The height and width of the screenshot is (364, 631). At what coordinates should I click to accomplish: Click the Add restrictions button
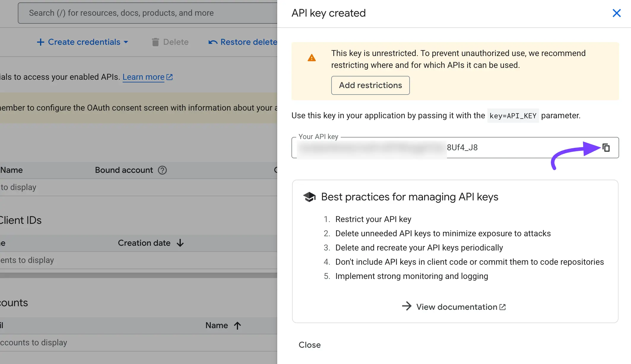pyautogui.click(x=370, y=85)
